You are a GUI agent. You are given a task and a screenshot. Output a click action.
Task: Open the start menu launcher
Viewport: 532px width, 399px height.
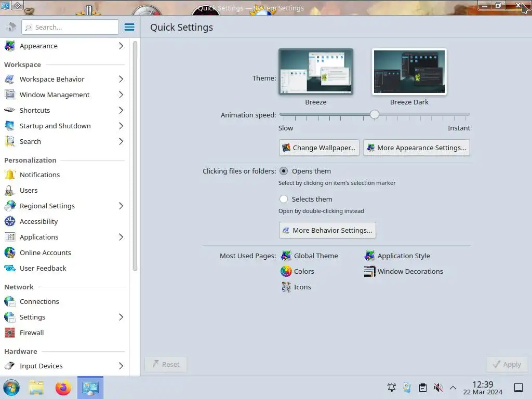[x=11, y=388]
